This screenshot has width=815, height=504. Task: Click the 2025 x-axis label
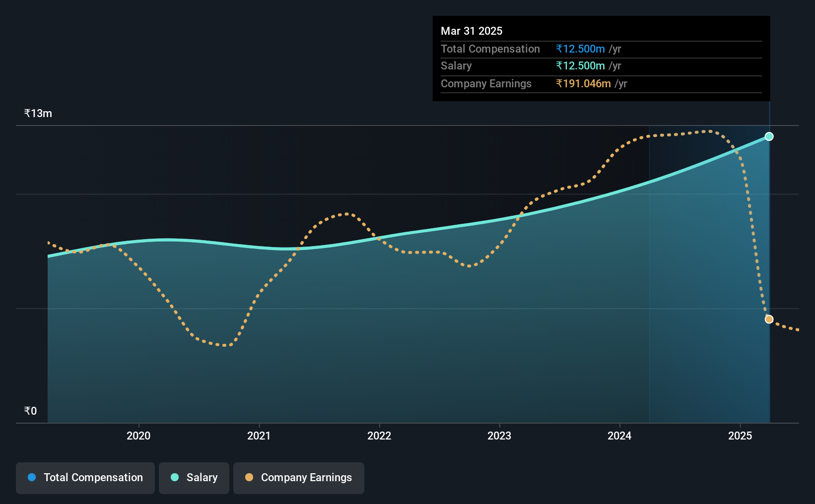coord(740,436)
